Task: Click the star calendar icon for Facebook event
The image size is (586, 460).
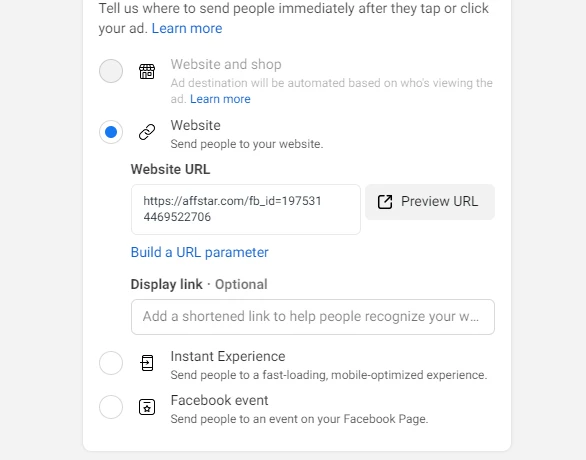Action: click(x=147, y=407)
